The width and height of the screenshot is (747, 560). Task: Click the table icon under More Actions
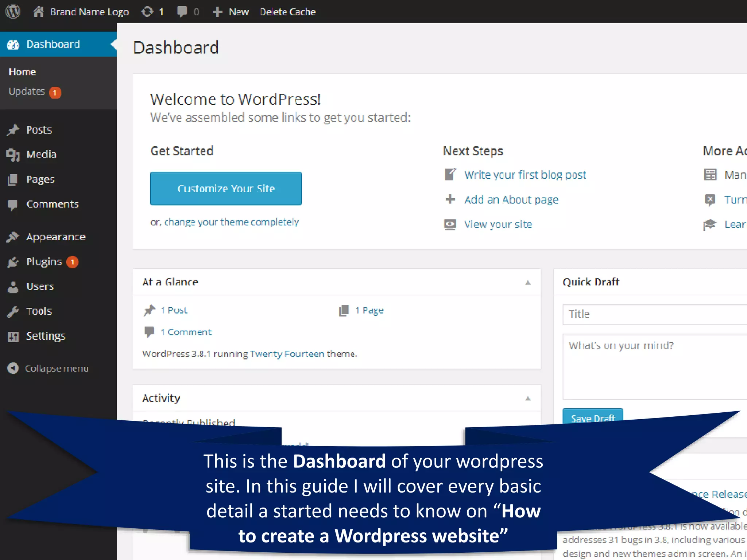click(710, 175)
